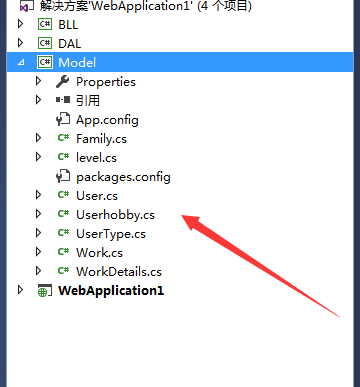Image resolution: width=360 pixels, height=387 pixels.
Task: Click the config icon beside packages.config
Action: [x=63, y=177]
